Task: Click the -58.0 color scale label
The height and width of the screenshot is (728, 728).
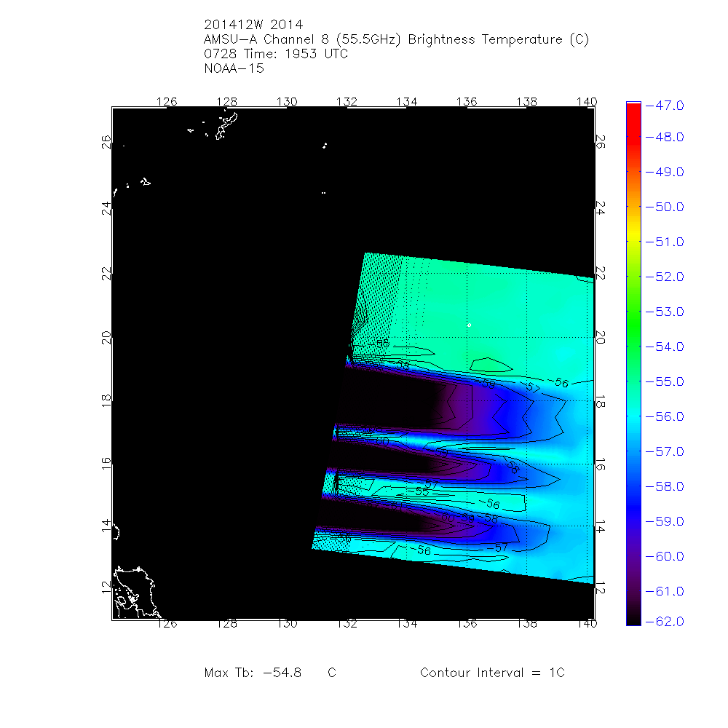Action: [665, 486]
